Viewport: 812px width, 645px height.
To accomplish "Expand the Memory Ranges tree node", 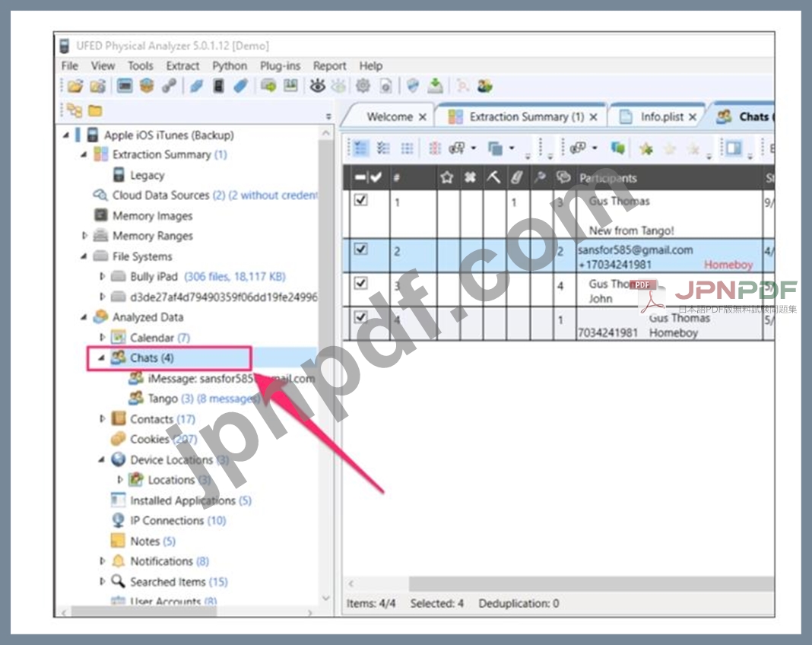I will 84,236.
